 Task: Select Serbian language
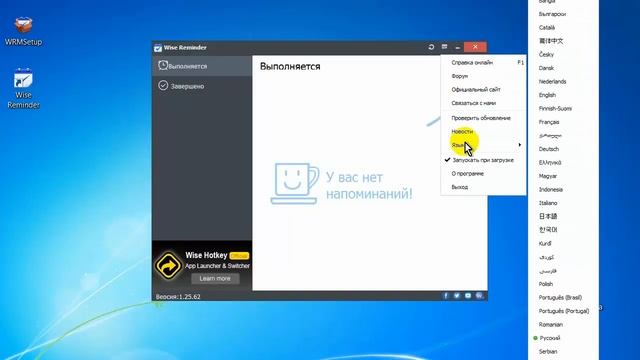pyautogui.click(x=548, y=351)
